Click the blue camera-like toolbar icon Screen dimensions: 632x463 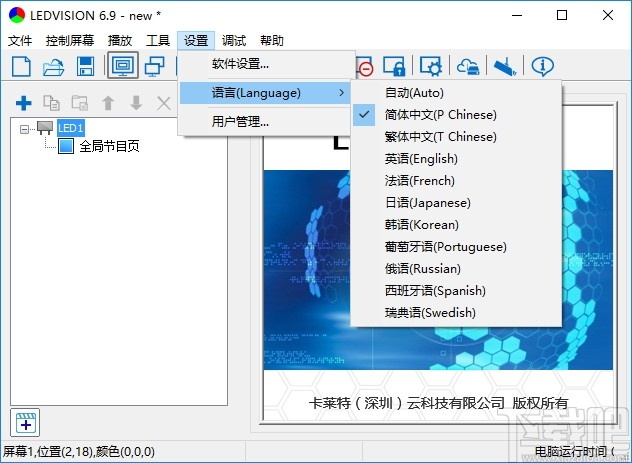[x=505, y=66]
